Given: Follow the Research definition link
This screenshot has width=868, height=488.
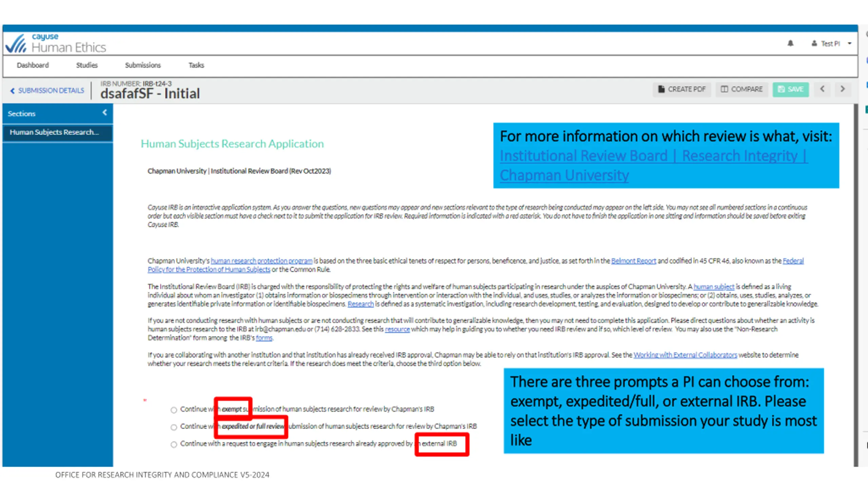Looking at the screenshot, I should pos(360,304).
